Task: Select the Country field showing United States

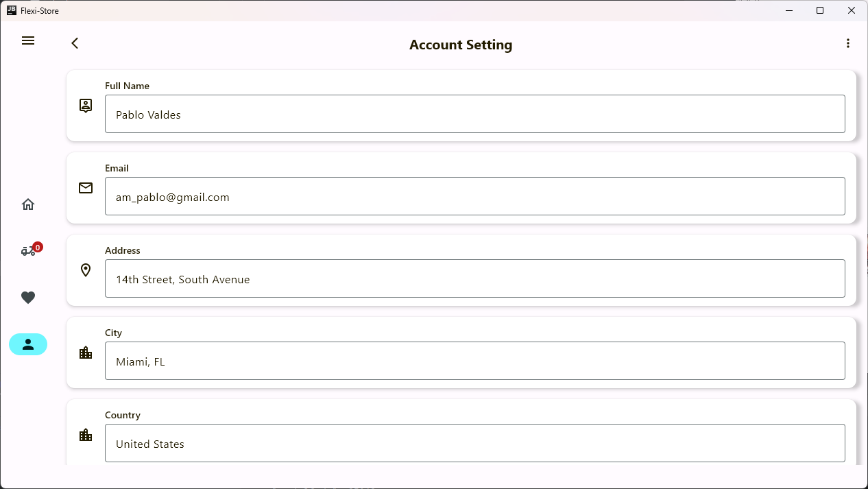Action: coord(474,443)
